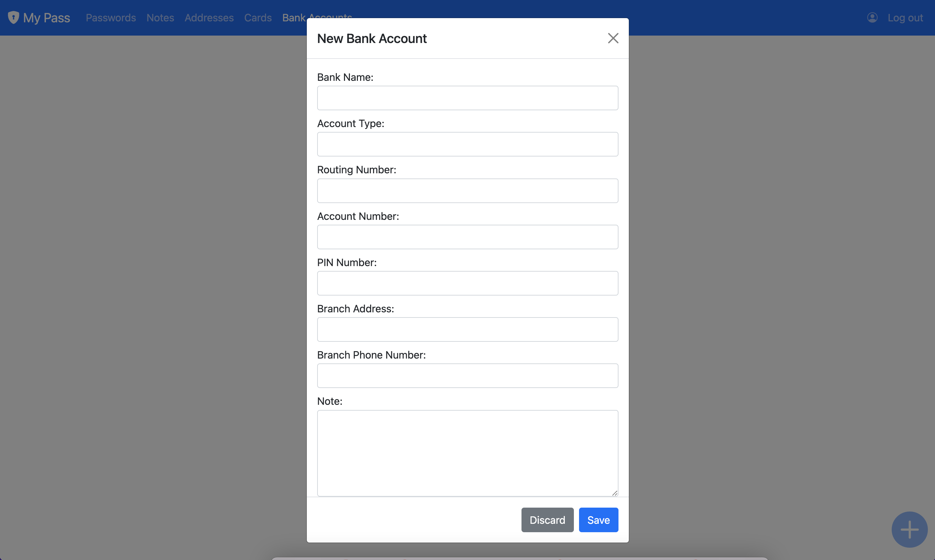Image resolution: width=935 pixels, height=560 pixels.
Task: Focus the Bank Name field
Action: [x=467, y=98]
